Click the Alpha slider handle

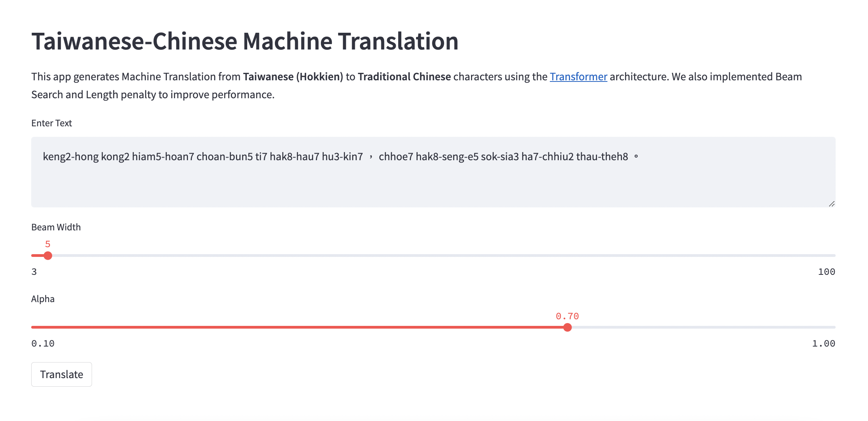[x=568, y=328]
